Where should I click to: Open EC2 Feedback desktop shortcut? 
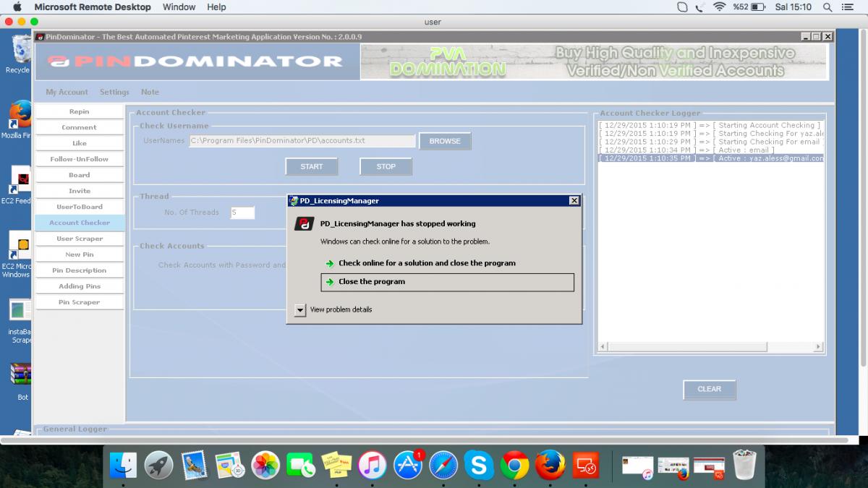tap(18, 185)
